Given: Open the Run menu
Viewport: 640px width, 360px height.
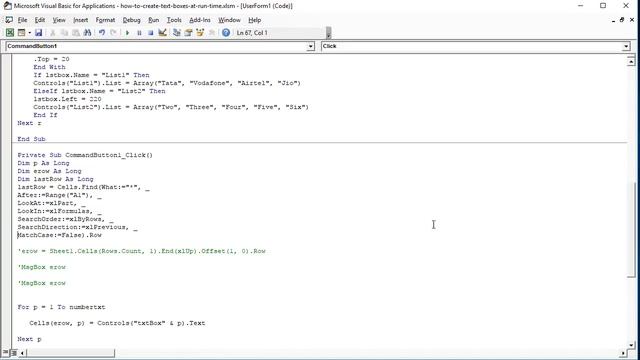Looking at the screenshot, I should [153, 20].
